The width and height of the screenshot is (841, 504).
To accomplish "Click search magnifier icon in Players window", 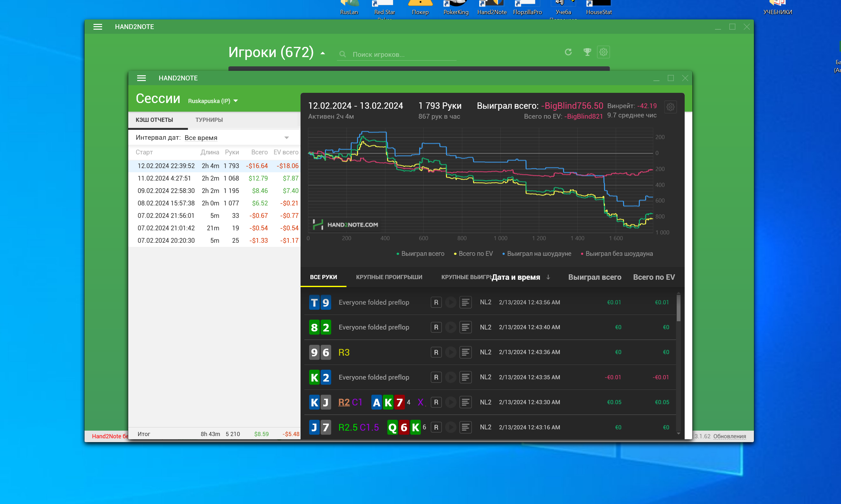I will point(342,54).
